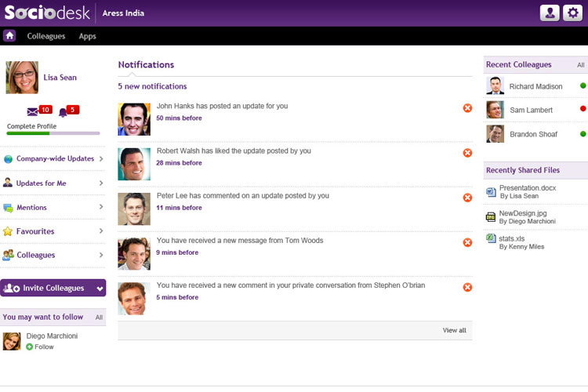Click Sam Lambert's avatar
The image size is (588, 392).
[495, 110]
